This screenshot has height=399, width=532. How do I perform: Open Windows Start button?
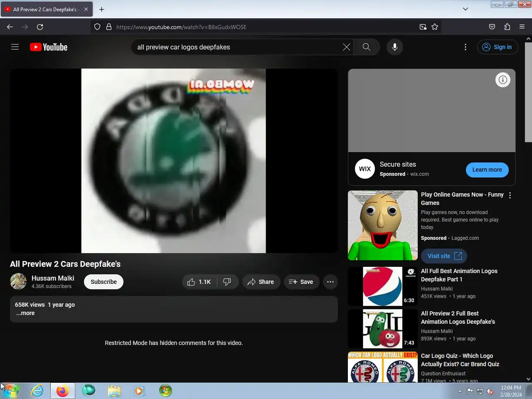11,391
